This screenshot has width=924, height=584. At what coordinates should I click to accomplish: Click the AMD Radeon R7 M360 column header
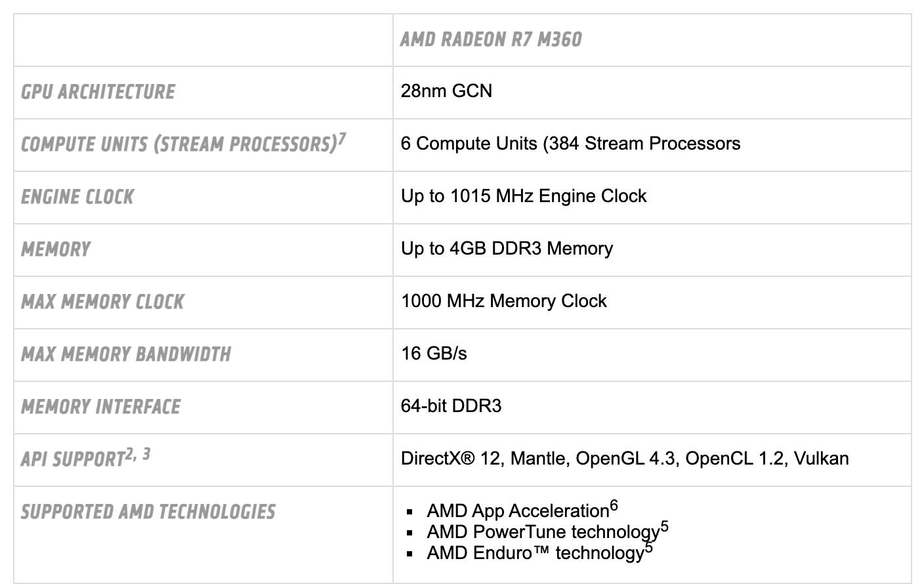[491, 39]
